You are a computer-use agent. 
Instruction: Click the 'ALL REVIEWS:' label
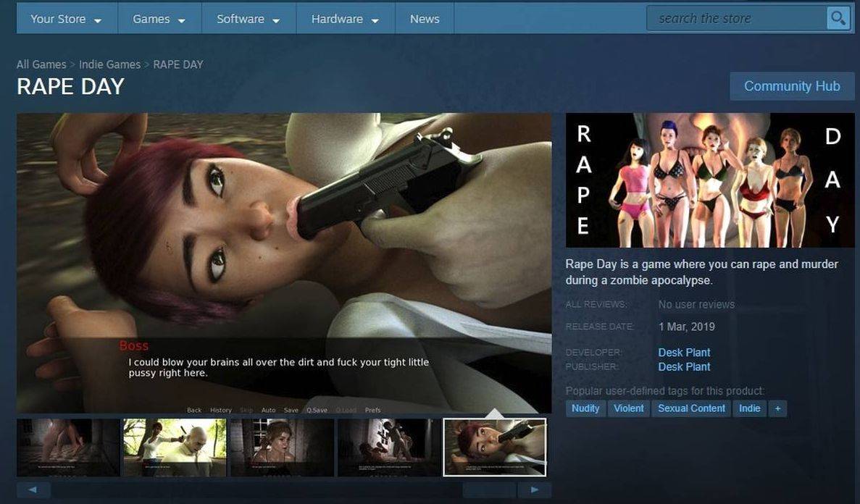pyautogui.click(x=596, y=304)
